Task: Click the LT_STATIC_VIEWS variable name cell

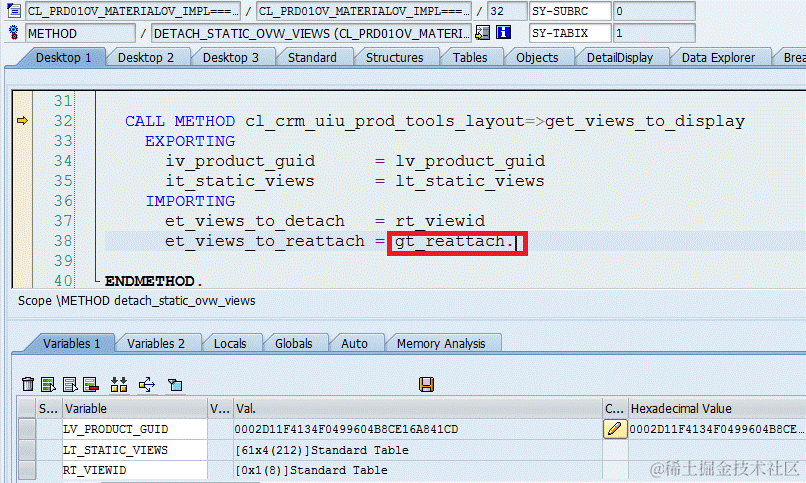Action: [x=135, y=450]
